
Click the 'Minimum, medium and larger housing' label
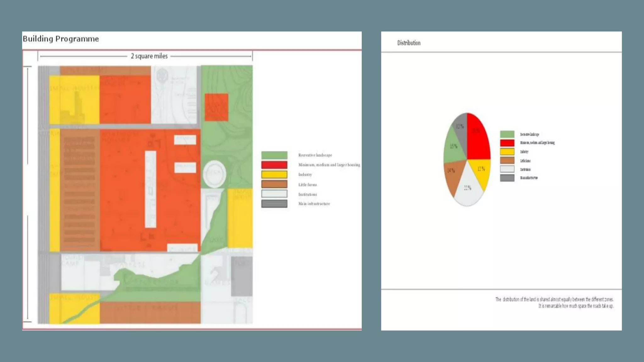point(329,165)
